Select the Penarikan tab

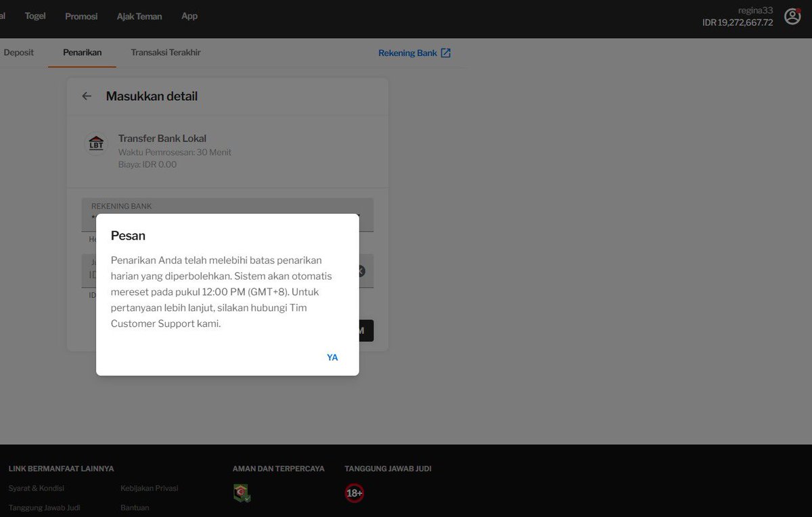82,52
